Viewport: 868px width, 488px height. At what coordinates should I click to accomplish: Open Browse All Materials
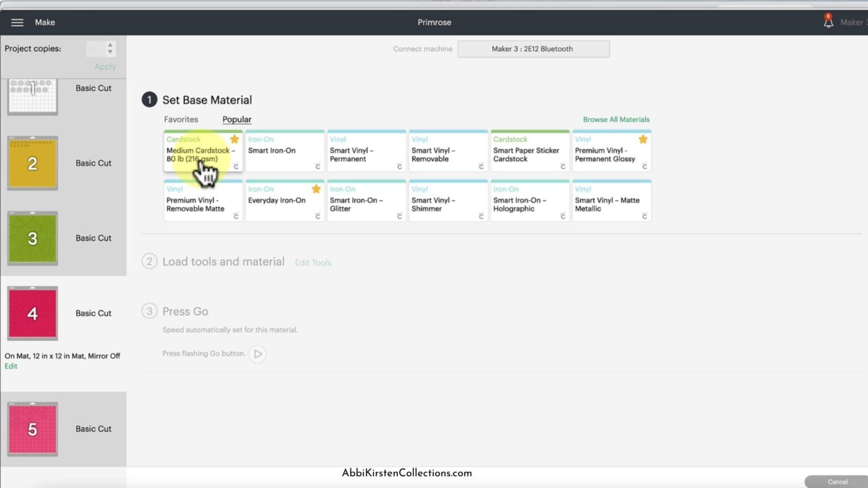616,119
